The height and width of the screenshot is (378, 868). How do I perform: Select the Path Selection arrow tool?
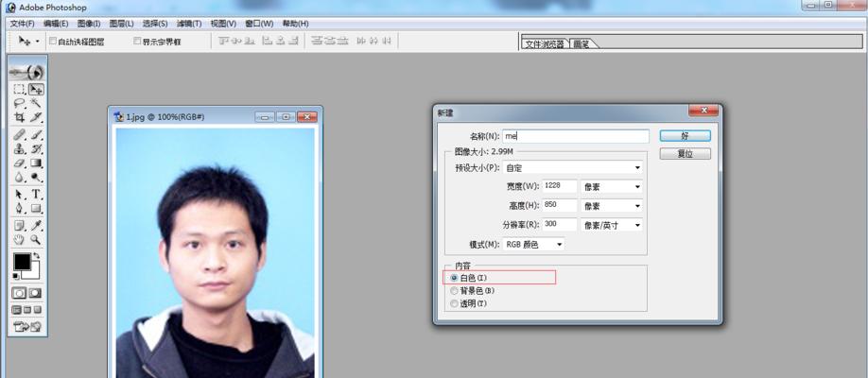pyautogui.click(x=20, y=195)
